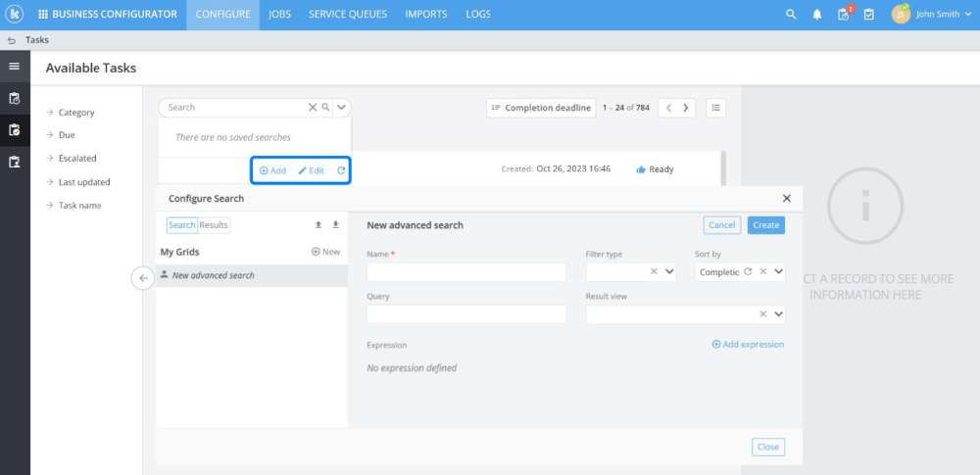Open John Smith user menu
This screenshot has height=475, width=980.
click(x=945, y=14)
